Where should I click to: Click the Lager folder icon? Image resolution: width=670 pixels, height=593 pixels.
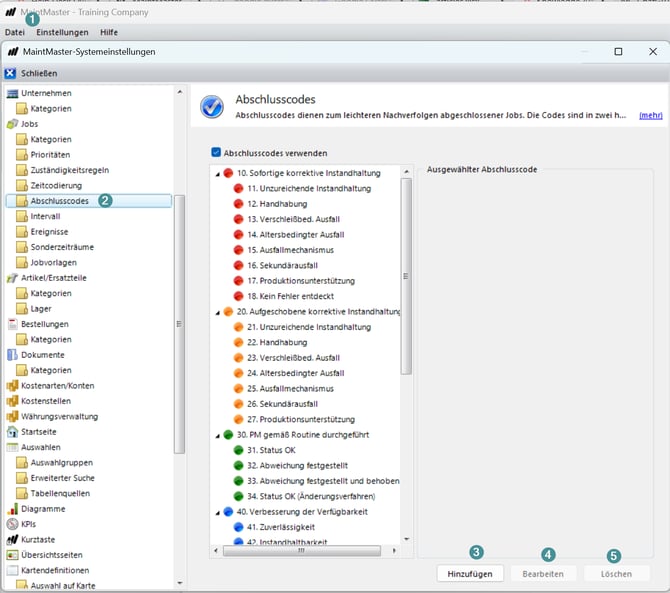(22, 308)
